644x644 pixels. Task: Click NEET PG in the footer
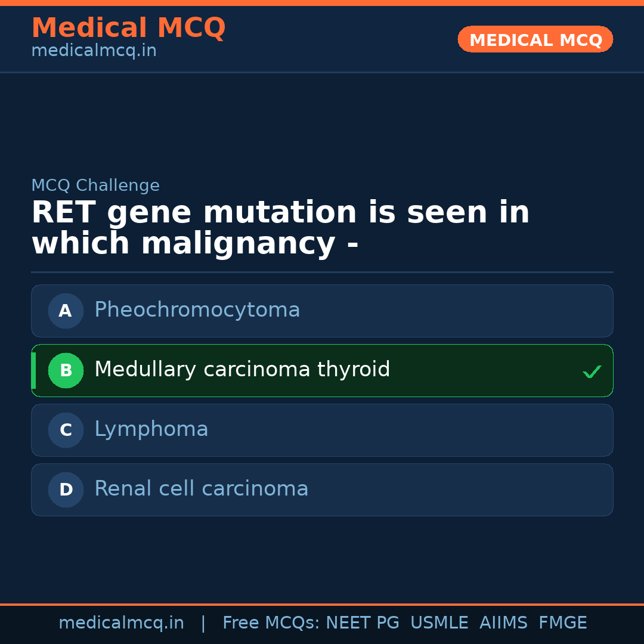[363, 623]
